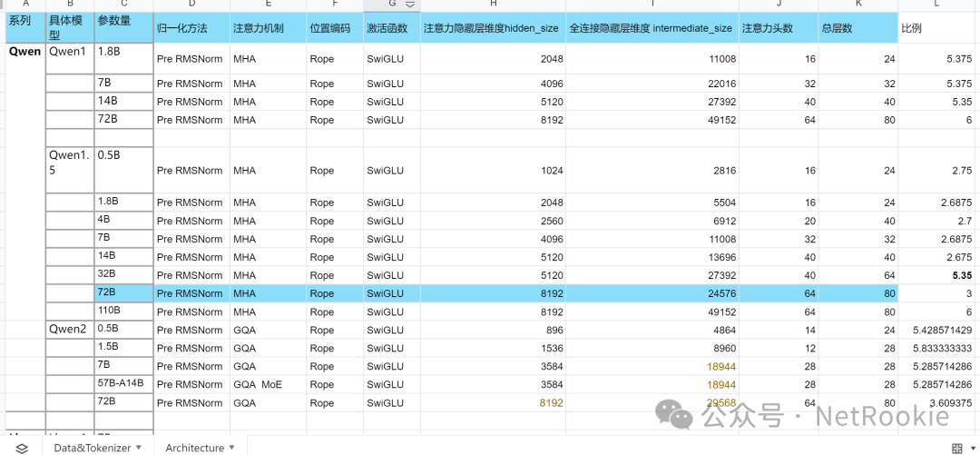The image size is (980, 455).
Task: Select the 24576 cell in the highlighted row
Action: (x=652, y=293)
